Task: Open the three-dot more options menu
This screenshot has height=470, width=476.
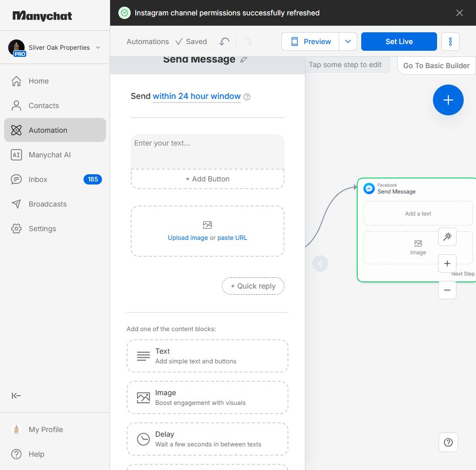Action: pyautogui.click(x=450, y=42)
